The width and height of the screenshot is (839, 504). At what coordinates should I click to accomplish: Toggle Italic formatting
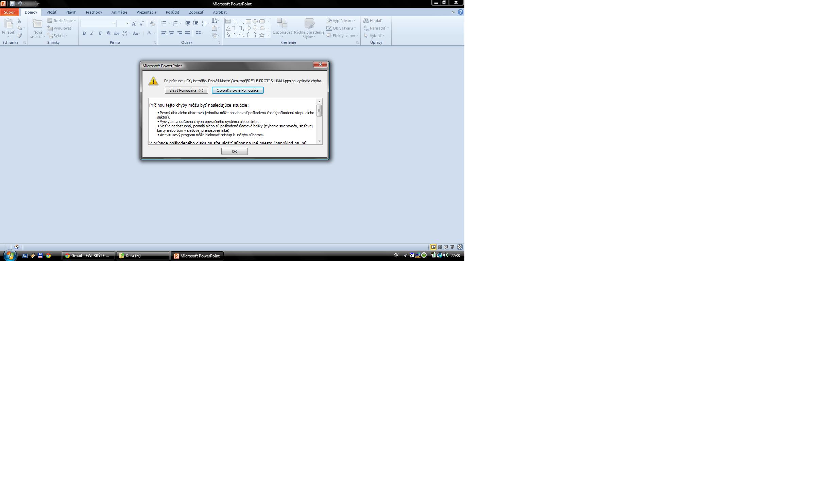pyautogui.click(x=92, y=33)
